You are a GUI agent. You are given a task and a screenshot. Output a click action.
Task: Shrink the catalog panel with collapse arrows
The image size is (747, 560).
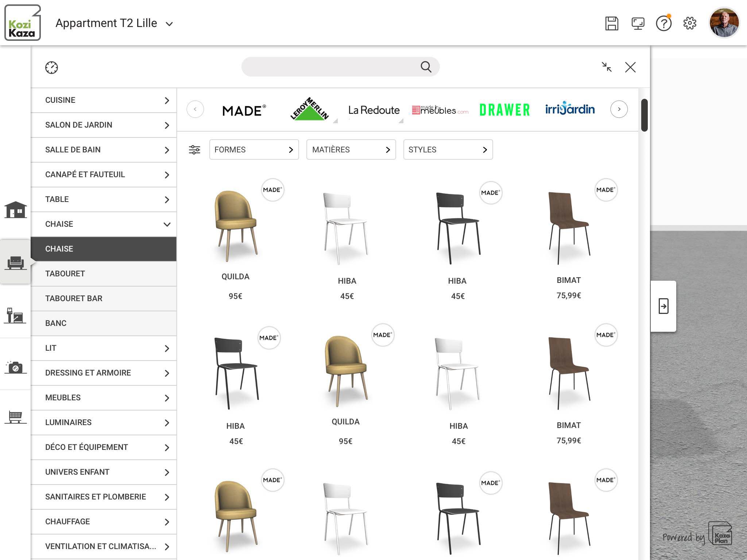pos(607,67)
